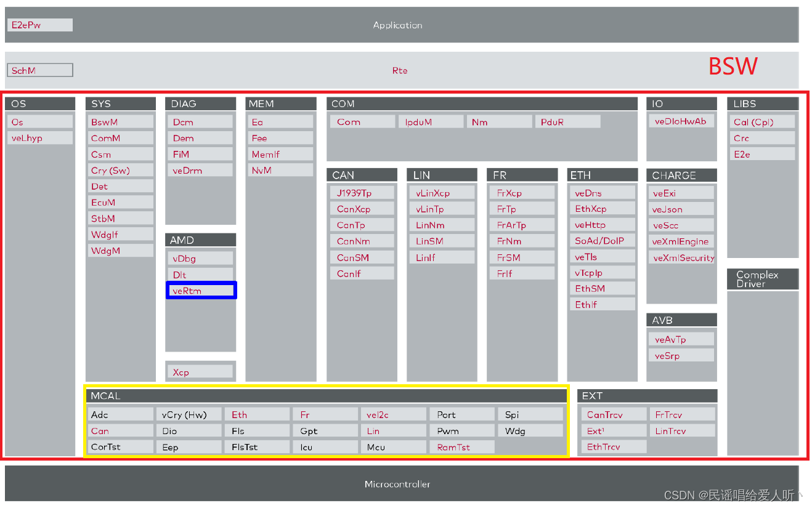Select the vLinXcp module box

(x=442, y=193)
